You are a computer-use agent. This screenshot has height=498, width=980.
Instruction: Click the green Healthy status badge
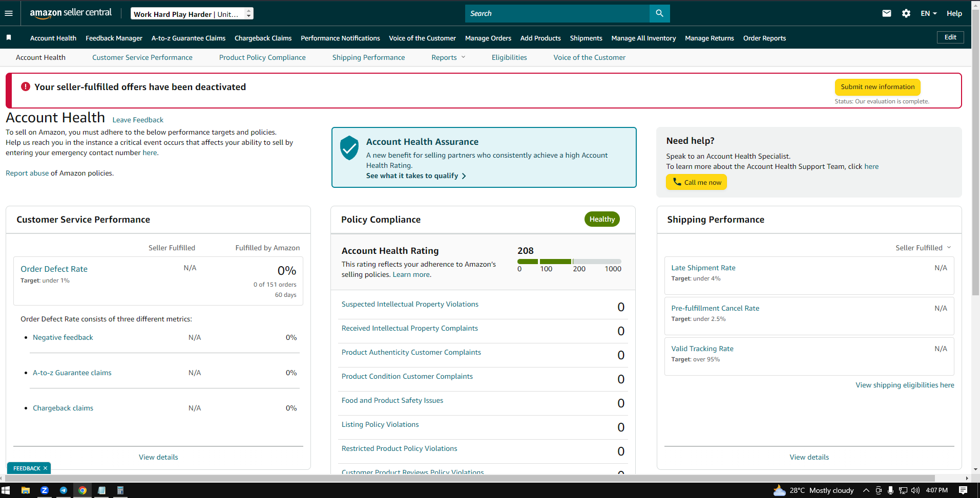tap(602, 219)
